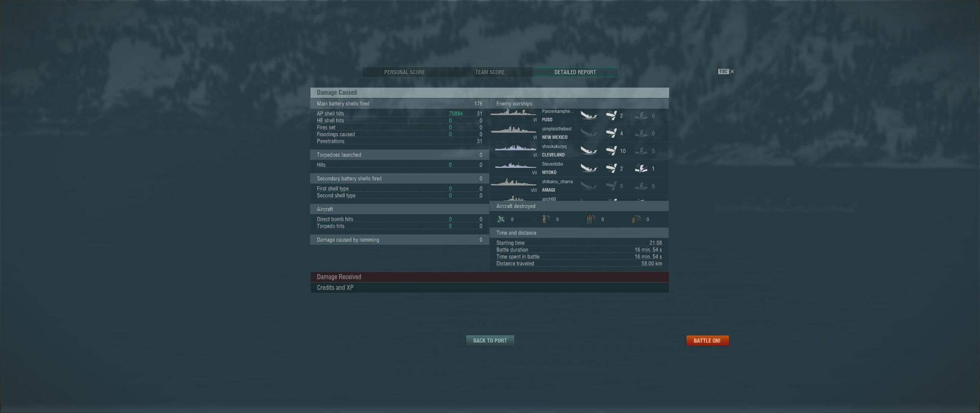Click player name Stevenbibo
The image size is (980, 413).
pyautogui.click(x=552, y=164)
